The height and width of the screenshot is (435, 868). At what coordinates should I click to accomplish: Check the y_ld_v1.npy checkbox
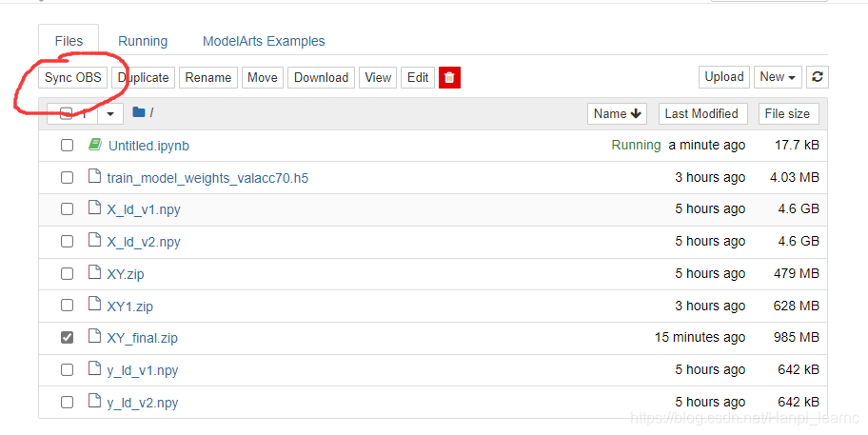pos(67,369)
